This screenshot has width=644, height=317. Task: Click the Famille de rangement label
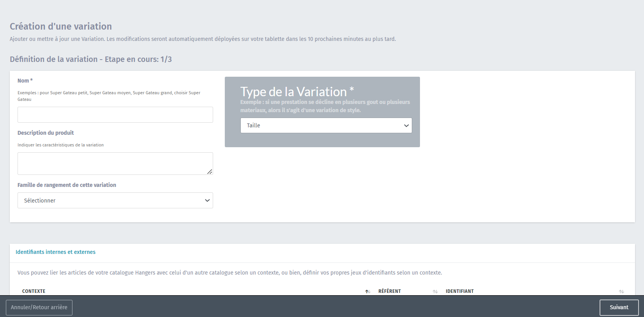click(x=67, y=185)
